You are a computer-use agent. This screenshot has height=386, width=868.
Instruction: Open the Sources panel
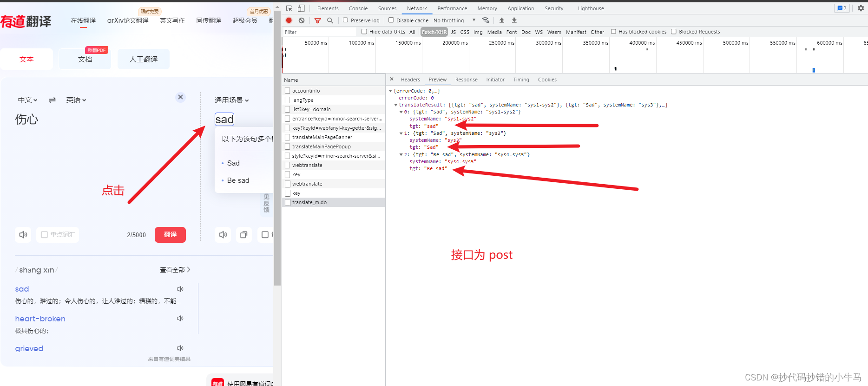(x=387, y=8)
